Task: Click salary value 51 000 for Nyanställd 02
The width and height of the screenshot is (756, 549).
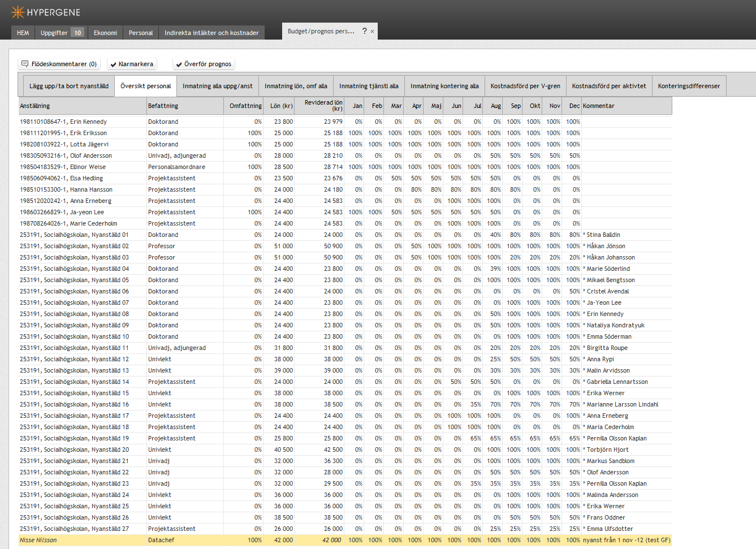Action: click(283, 246)
